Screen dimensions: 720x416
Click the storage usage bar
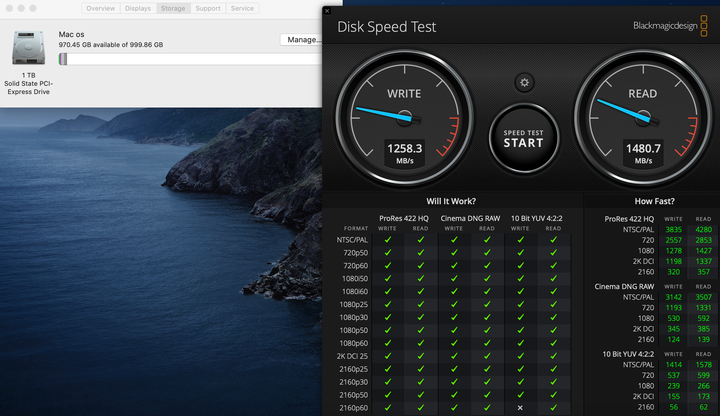[x=190, y=59]
